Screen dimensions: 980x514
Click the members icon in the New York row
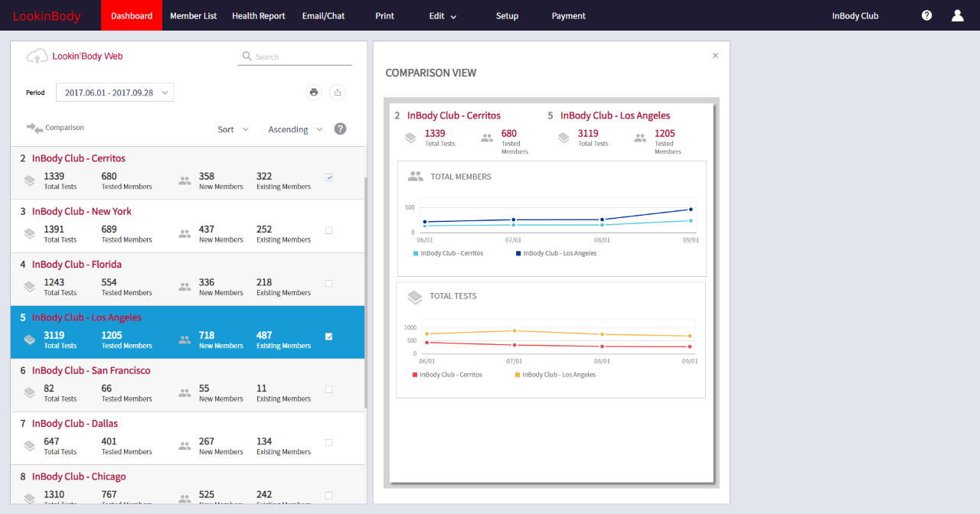tap(185, 234)
